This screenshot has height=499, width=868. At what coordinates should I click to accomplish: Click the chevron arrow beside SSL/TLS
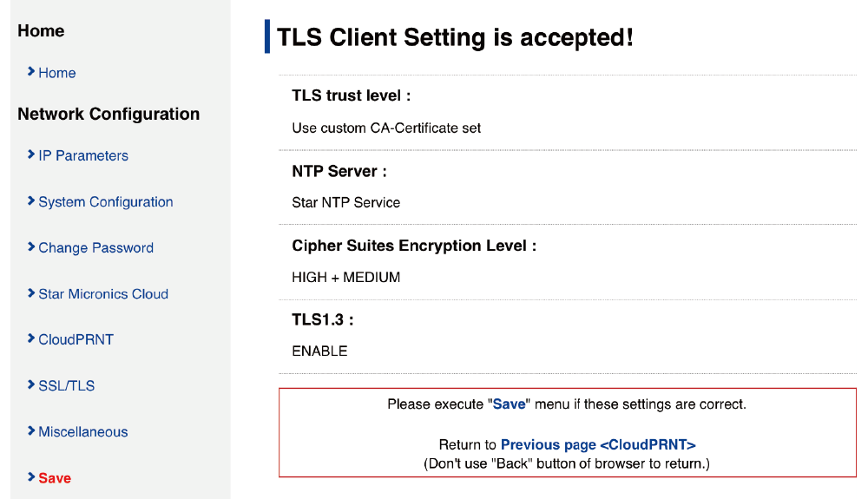click(31, 385)
